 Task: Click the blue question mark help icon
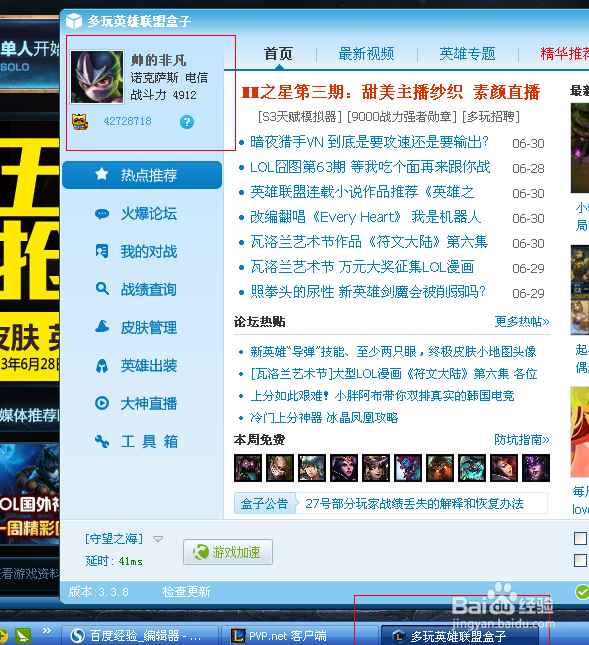click(187, 122)
